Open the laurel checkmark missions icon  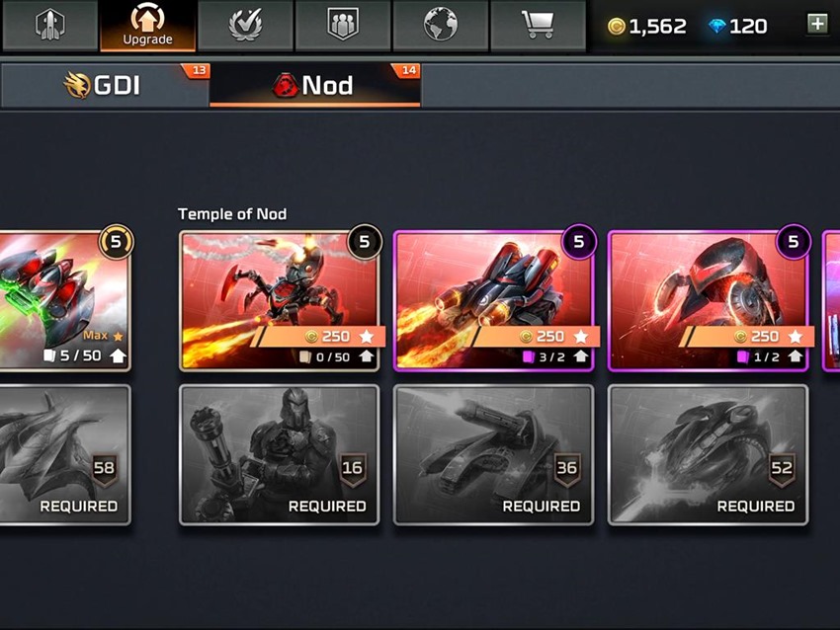(245, 25)
